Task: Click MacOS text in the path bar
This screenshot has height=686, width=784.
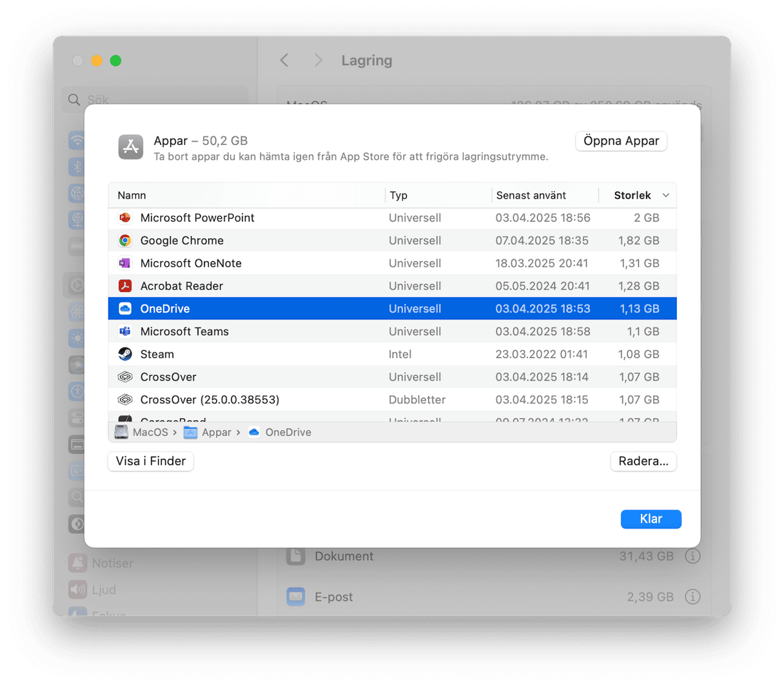Action: pos(150,432)
